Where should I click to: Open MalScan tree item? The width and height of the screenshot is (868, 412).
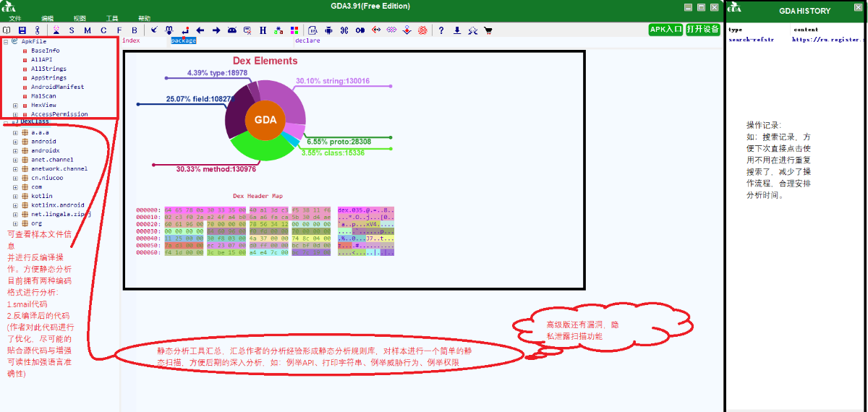tap(43, 96)
